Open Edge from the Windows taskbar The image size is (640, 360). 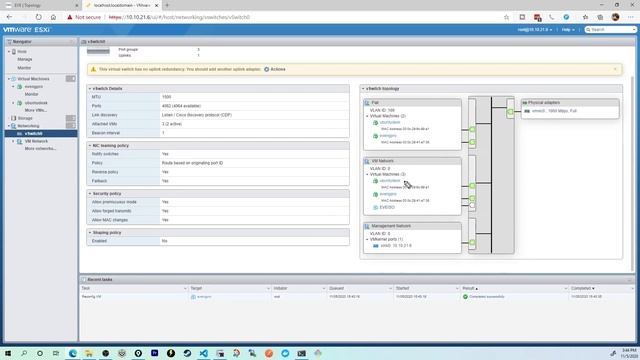(x=73, y=353)
